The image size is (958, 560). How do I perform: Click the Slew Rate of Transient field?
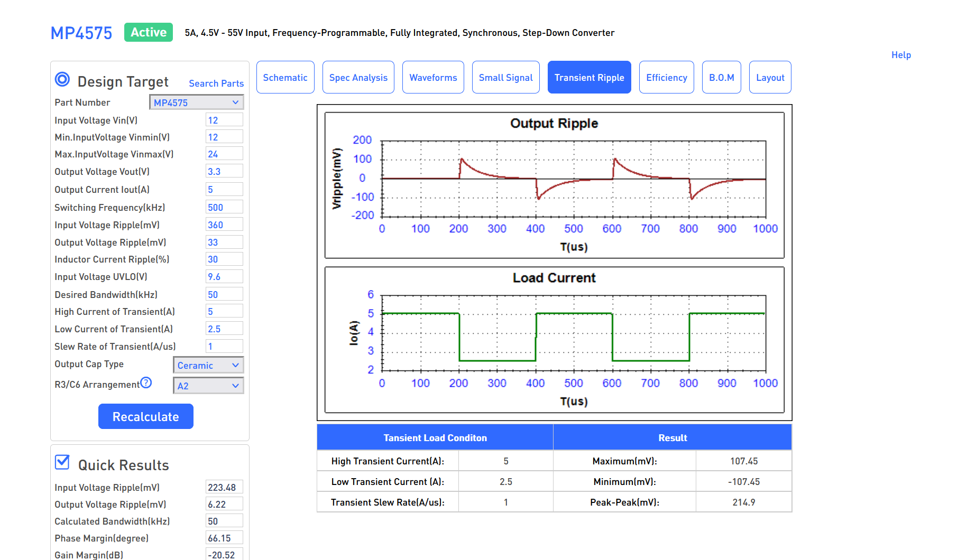tap(224, 347)
